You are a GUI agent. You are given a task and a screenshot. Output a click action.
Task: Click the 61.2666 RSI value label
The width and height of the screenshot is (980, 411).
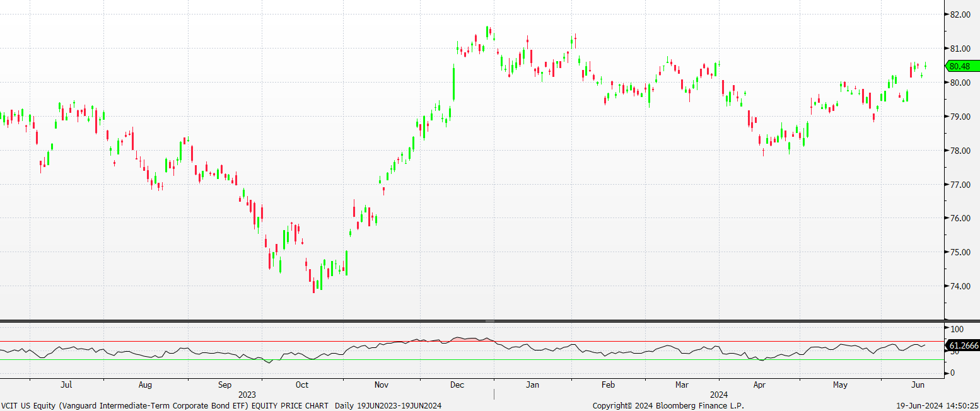coord(963,345)
